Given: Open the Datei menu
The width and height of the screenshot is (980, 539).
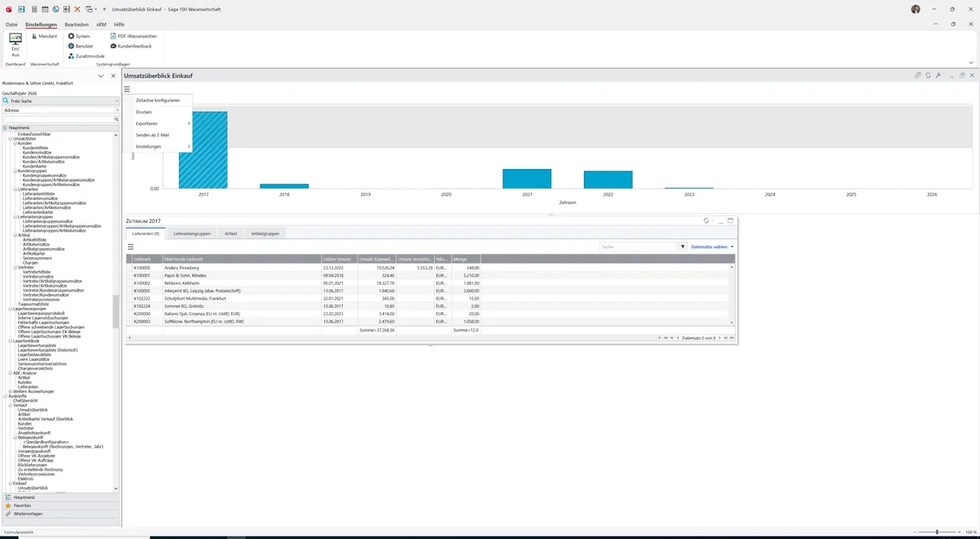Looking at the screenshot, I should [11, 24].
